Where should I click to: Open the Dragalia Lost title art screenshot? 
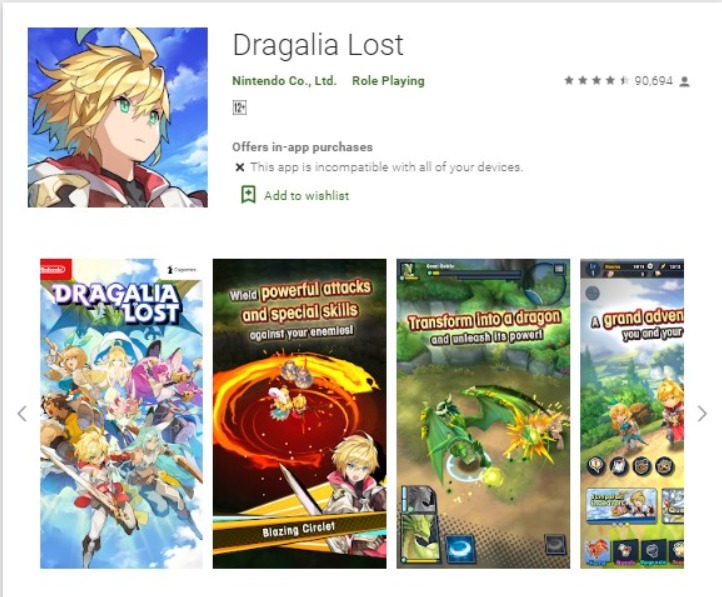121,413
